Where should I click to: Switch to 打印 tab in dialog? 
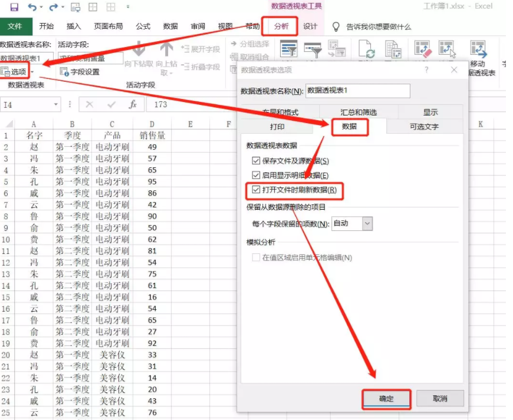pos(277,127)
